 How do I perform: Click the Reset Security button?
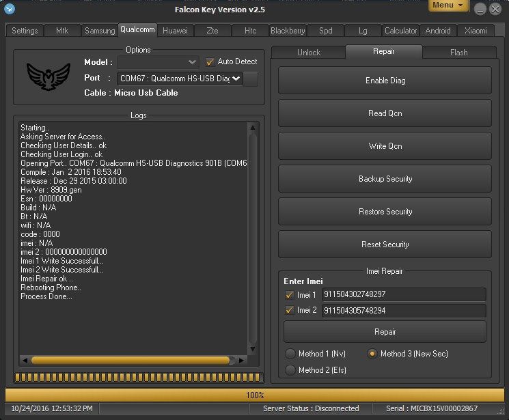click(x=385, y=244)
